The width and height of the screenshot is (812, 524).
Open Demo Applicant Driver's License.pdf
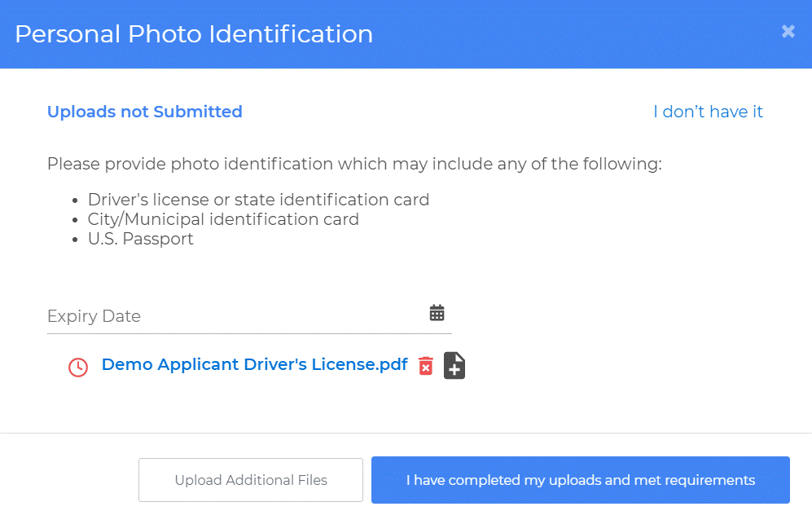click(253, 364)
